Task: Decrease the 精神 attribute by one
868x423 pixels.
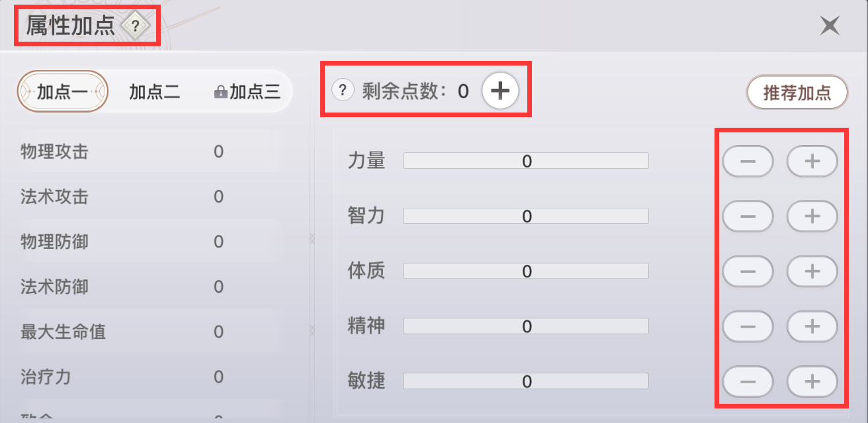Action: coord(748,326)
